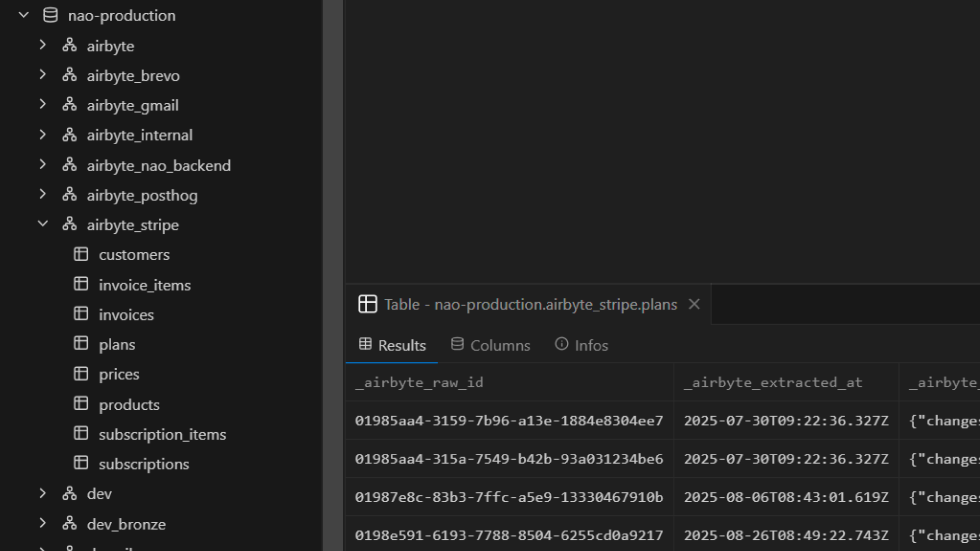Viewport: 980px width, 551px height.
Task: Switch to the Columns tab
Action: coord(490,345)
